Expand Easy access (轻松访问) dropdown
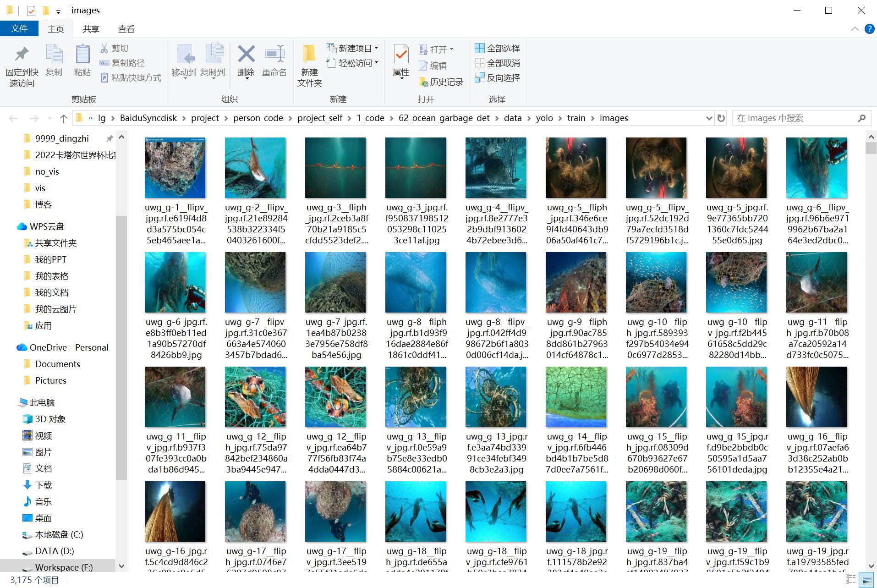 click(x=377, y=63)
